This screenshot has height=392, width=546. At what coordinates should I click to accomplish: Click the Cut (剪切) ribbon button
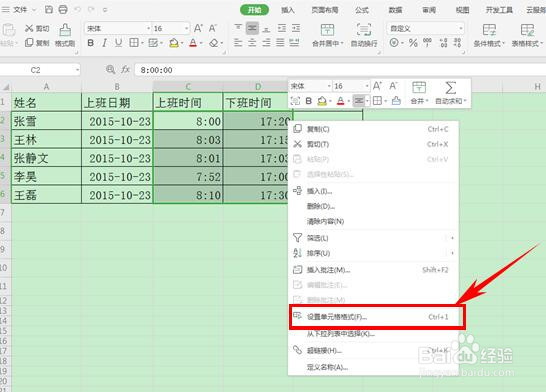[37, 29]
